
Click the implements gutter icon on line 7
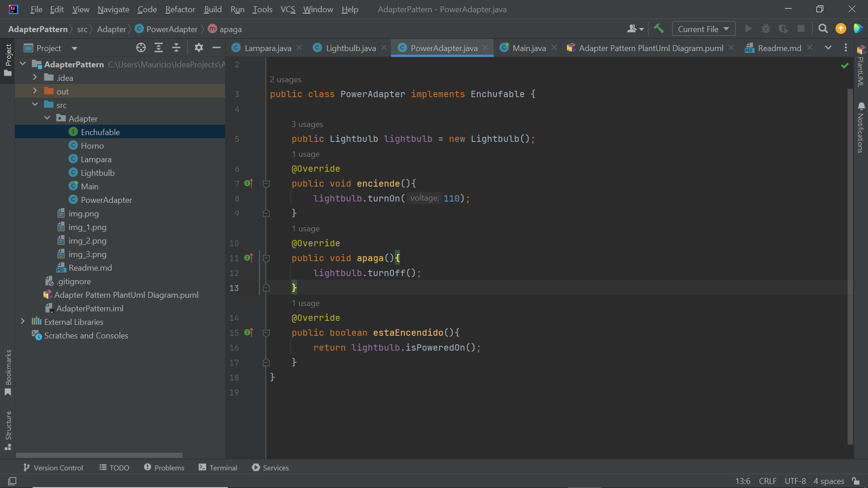click(249, 183)
